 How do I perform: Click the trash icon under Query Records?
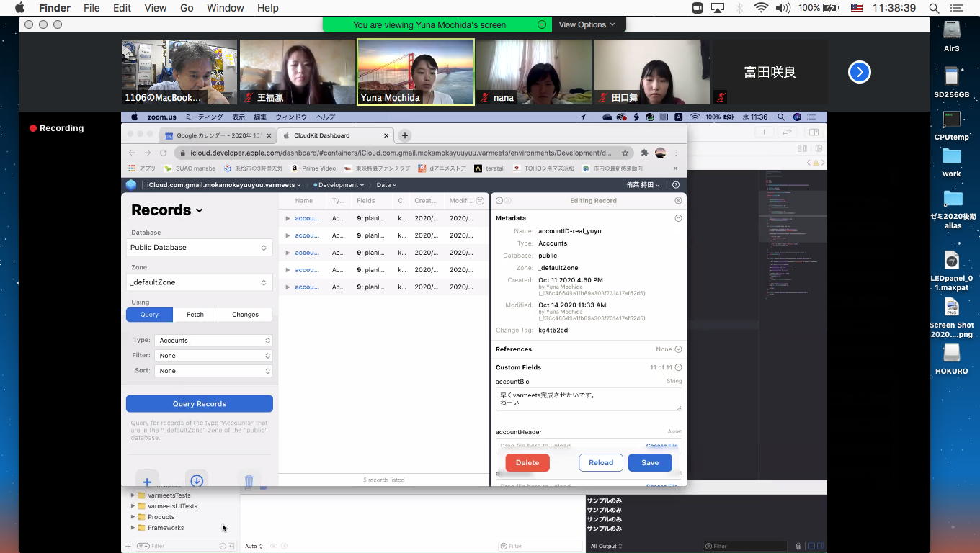[x=249, y=482]
